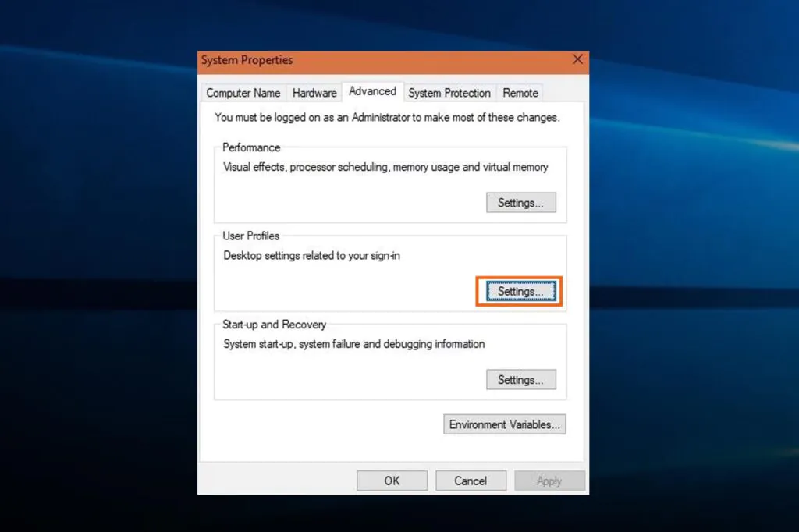
Task: Go to the System Protection tab
Action: coord(449,93)
